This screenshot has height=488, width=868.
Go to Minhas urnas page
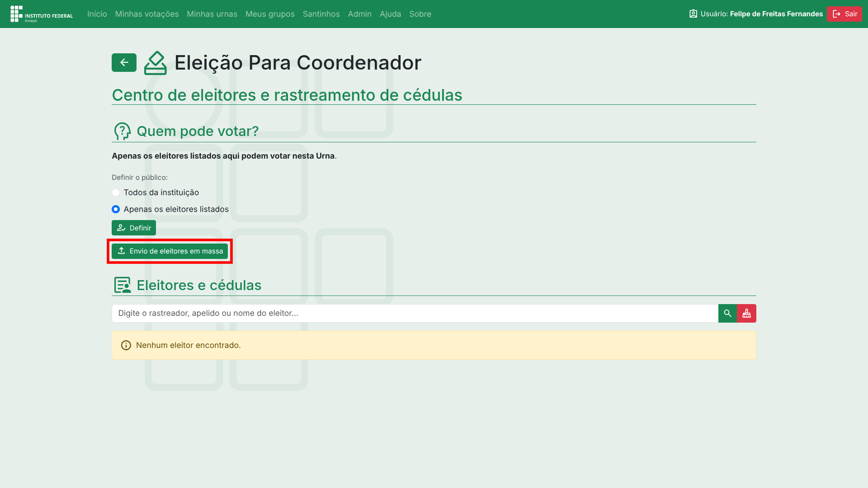click(212, 14)
